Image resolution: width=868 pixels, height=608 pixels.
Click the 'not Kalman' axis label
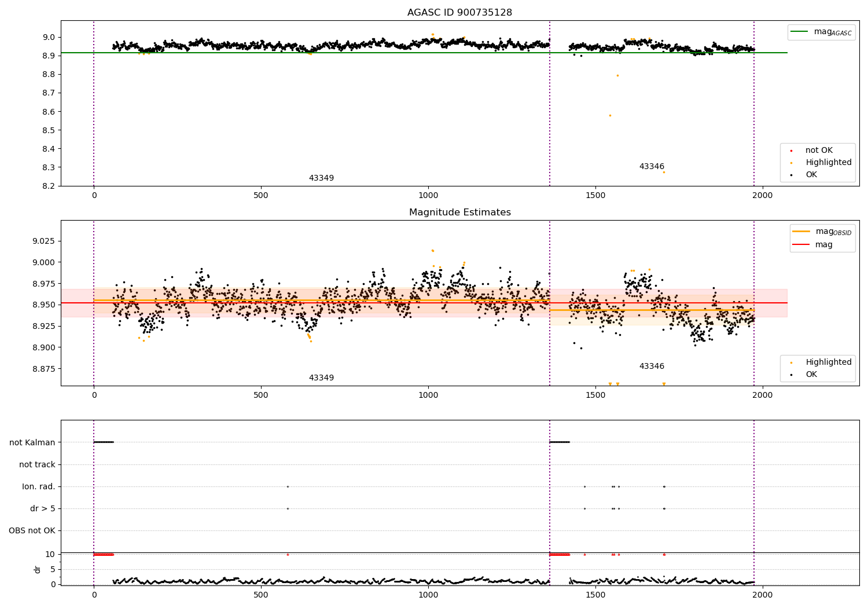pos(32,442)
